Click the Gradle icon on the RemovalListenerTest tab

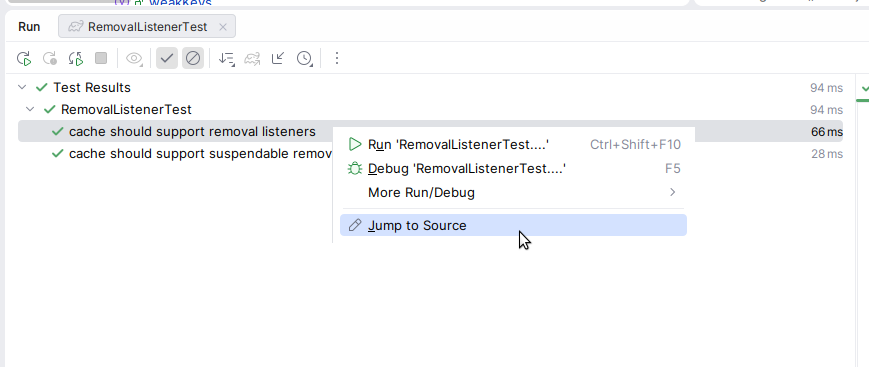75,27
